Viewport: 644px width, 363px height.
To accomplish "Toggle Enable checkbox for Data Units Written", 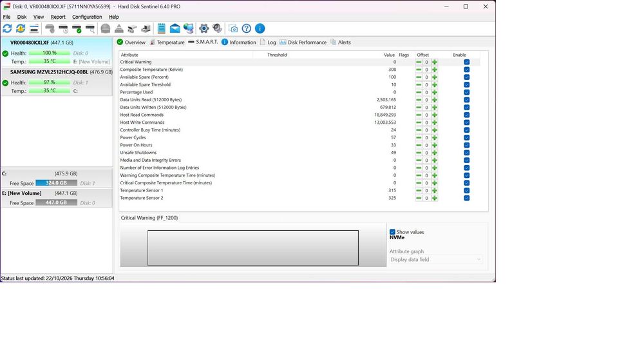I will tap(466, 107).
